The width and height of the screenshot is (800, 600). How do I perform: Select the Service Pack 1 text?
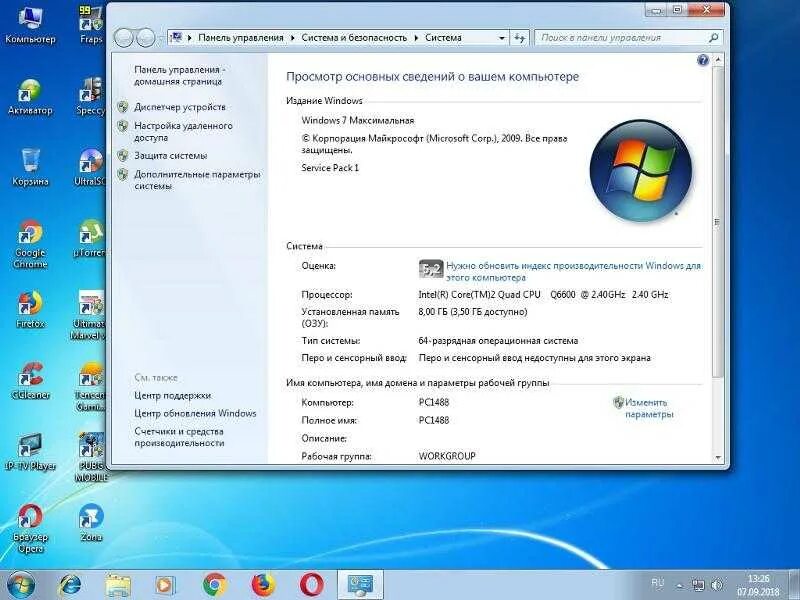pyautogui.click(x=330, y=168)
